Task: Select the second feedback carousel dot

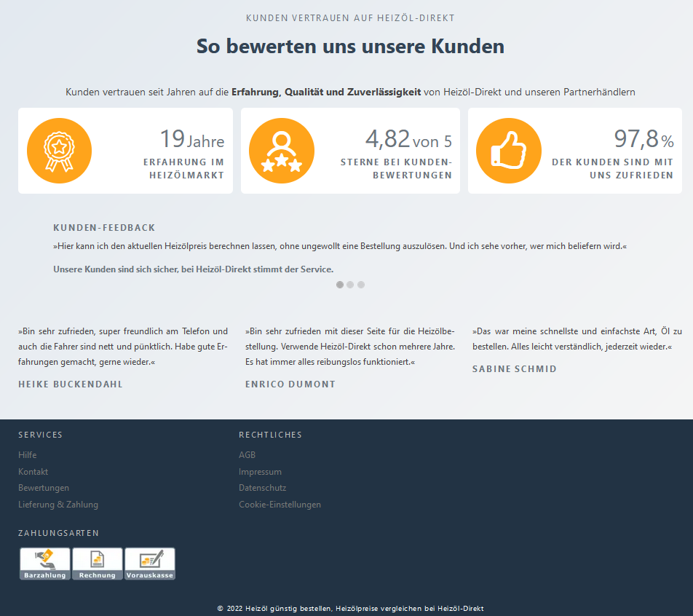Action: coord(350,285)
